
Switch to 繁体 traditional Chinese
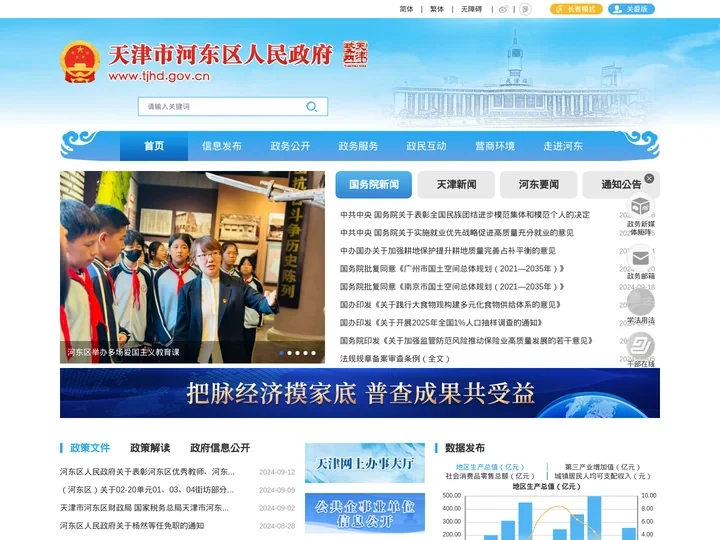point(437,9)
